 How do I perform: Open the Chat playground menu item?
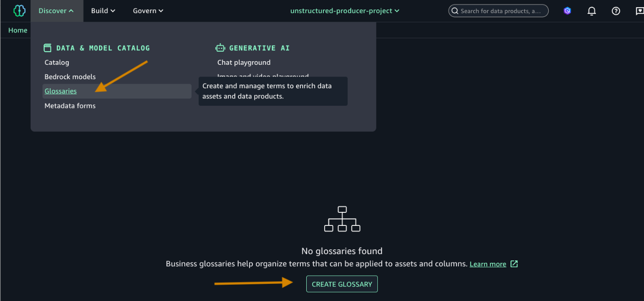pyautogui.click(x=244, y=63)
